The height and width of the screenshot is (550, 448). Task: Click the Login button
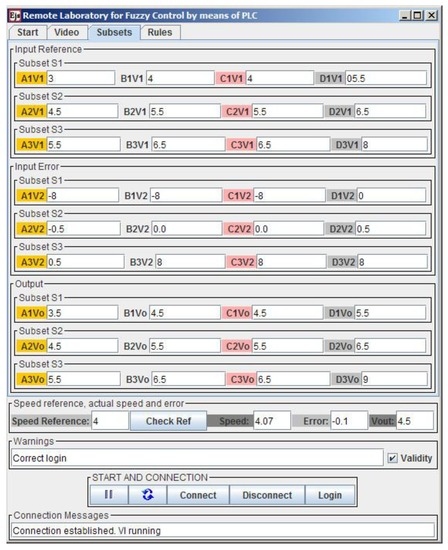tap(330, 495)
